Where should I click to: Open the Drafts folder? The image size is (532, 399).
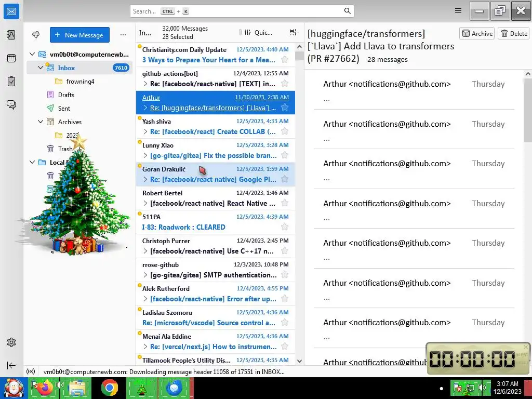(66, 95)
